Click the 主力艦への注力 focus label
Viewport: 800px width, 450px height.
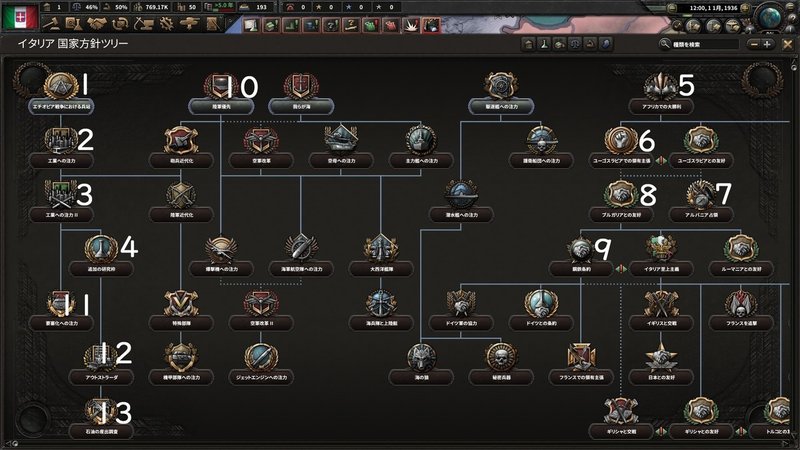421,161
